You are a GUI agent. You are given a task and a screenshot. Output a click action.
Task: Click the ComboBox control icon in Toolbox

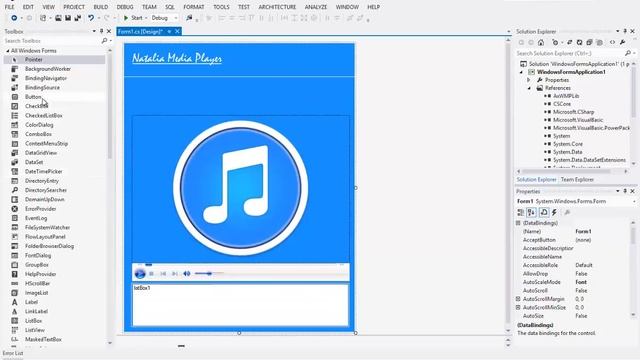(x=15, y=134)
